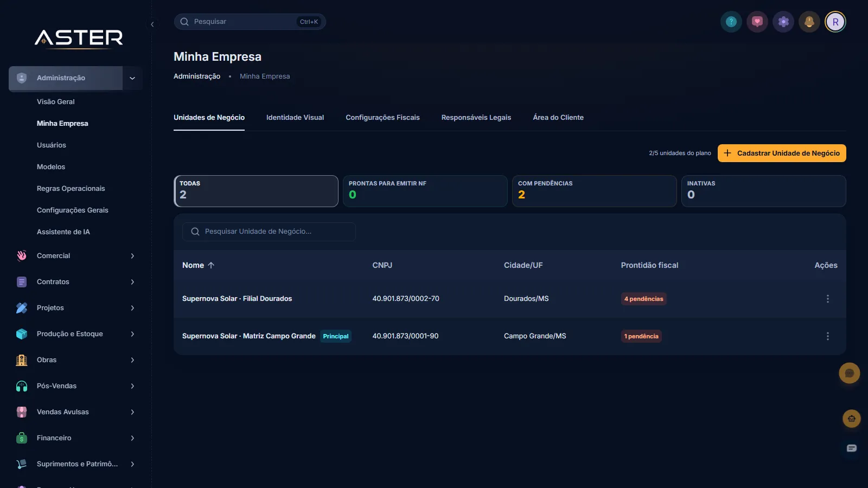
Task: Open the floating chat bubble icon
Action: click(850, 373)
